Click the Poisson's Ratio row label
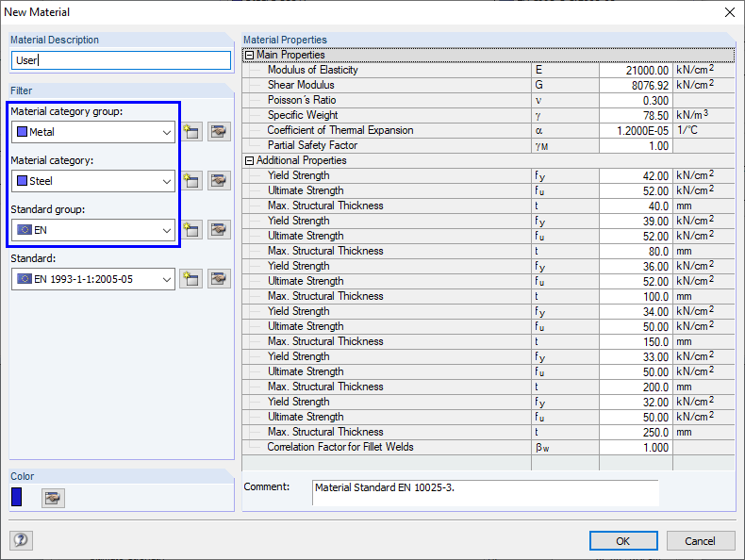This screenshot has width=745, height=560. pos(302,100)
